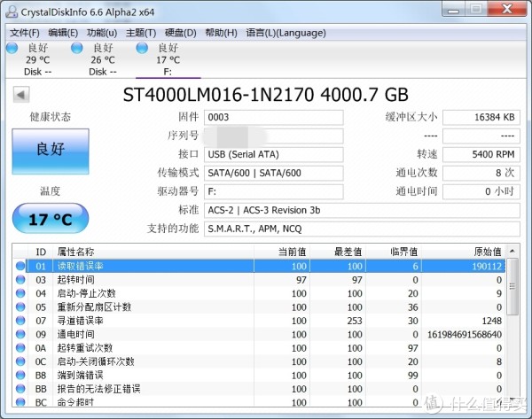Sort by the 最差值 column header
The width and height of the screenshot is (532, 419).
[338, 252]
